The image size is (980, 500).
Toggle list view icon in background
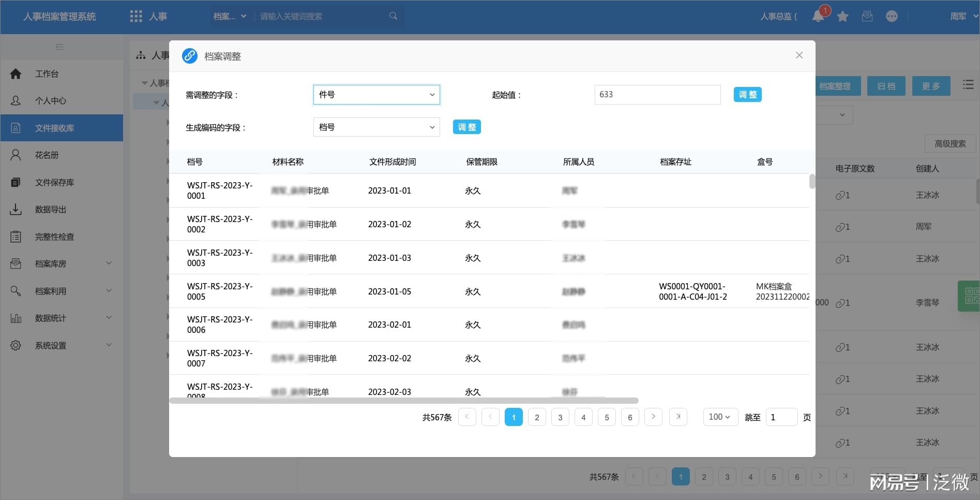pos(968,85)
